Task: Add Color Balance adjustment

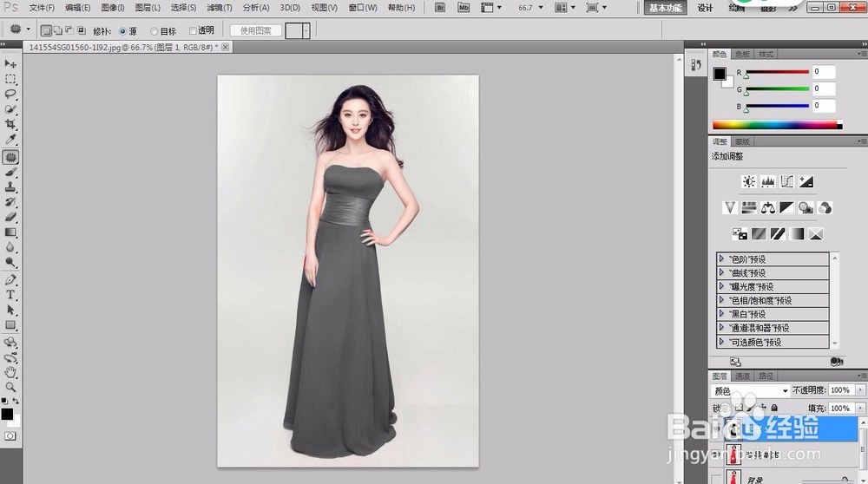Action: tap(768, 207)
